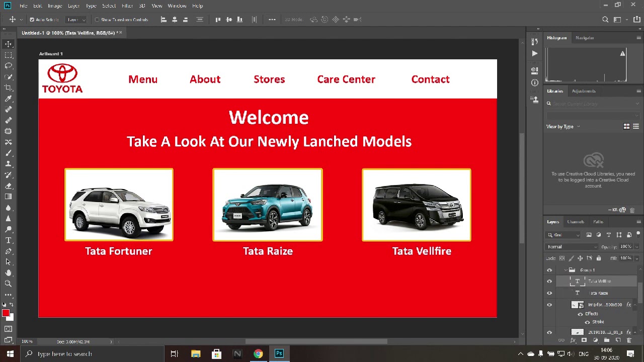This screenshot has width=644, height=362.
Task: Enable Show Transform Controls checkbox
Action: [x=97, y=20]
